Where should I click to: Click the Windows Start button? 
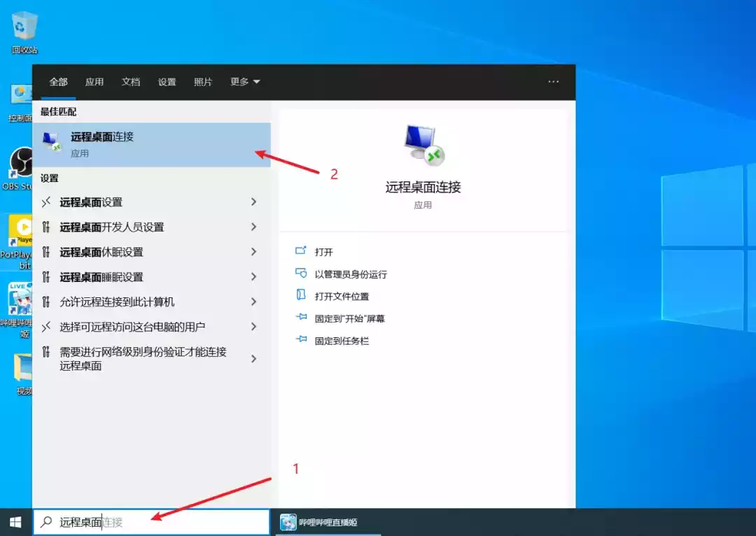point(15,522)
